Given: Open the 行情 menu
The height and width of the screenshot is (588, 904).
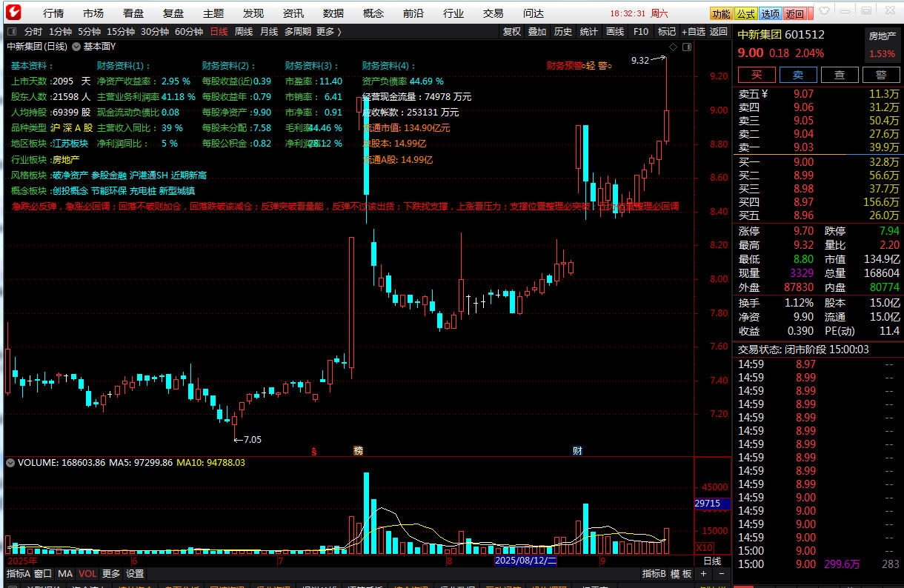Looking at the screenshot, I should (53, 13).
